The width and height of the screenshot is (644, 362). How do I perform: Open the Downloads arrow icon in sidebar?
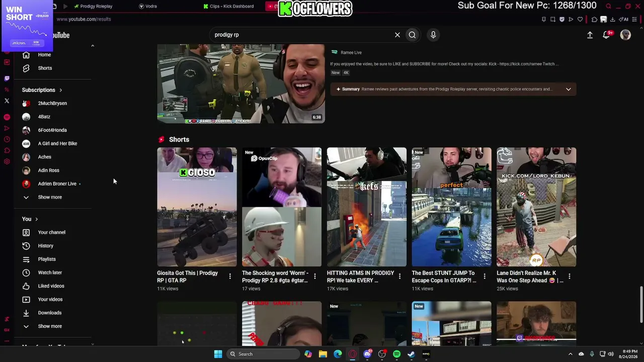tap(26, 313)
